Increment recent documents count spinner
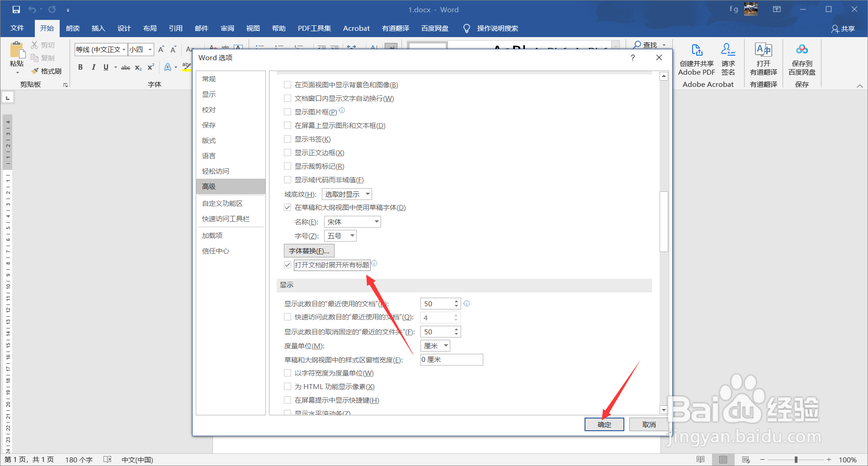 pos(457,301)
